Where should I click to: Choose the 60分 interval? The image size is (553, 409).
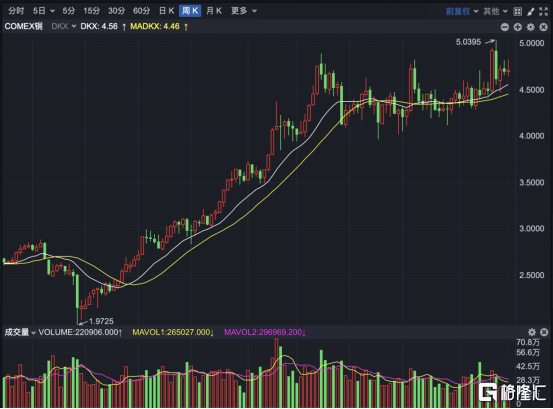[141, 11]
